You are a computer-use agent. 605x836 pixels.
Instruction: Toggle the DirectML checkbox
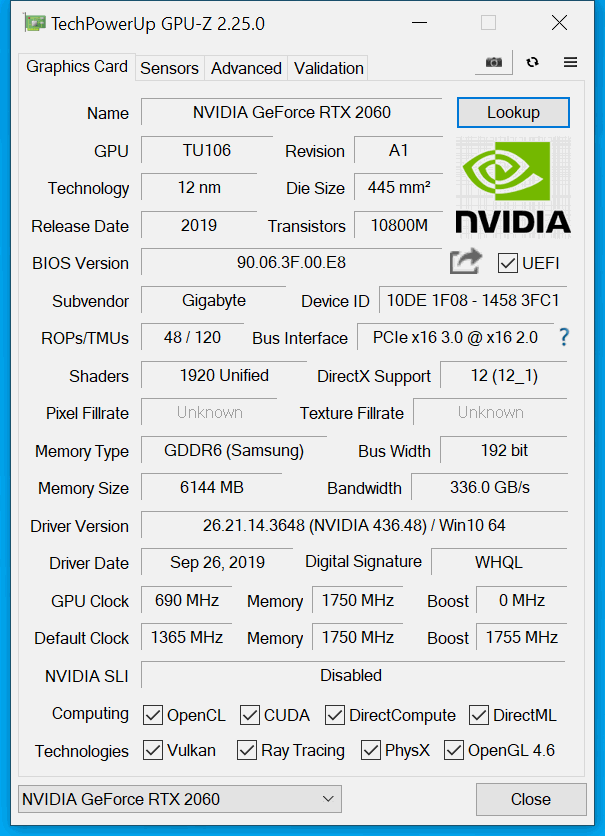pyautogui.click(x=479, y=715)
